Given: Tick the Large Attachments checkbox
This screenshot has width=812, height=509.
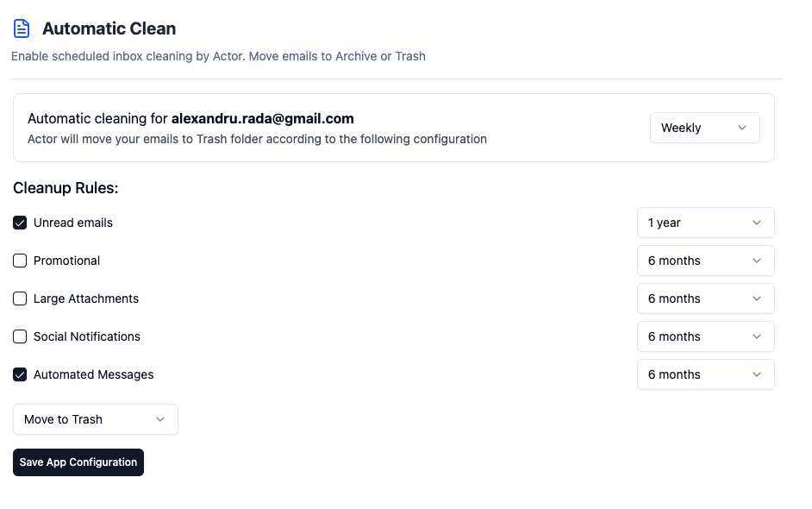Looking at the screenshot, I should tap(20, 298).
